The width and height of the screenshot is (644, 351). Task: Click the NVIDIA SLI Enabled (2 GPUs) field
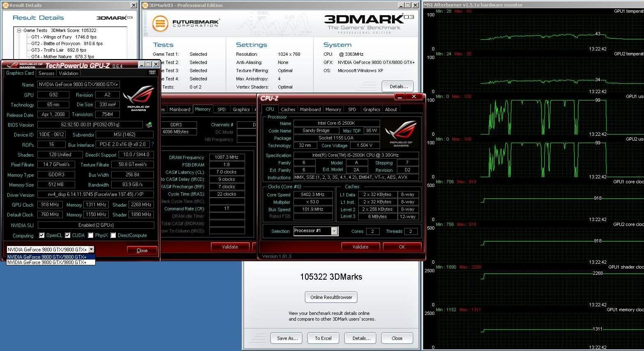point(96,225)
